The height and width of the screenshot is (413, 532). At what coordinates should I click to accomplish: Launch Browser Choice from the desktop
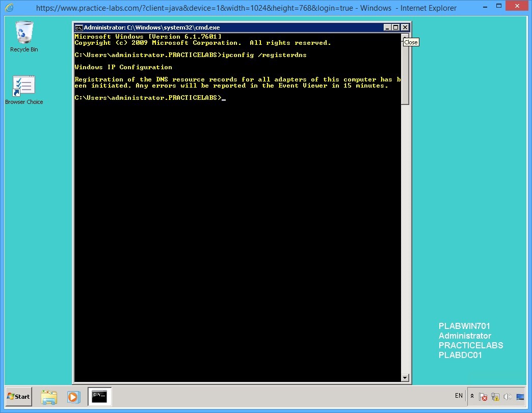pos(23,84)
